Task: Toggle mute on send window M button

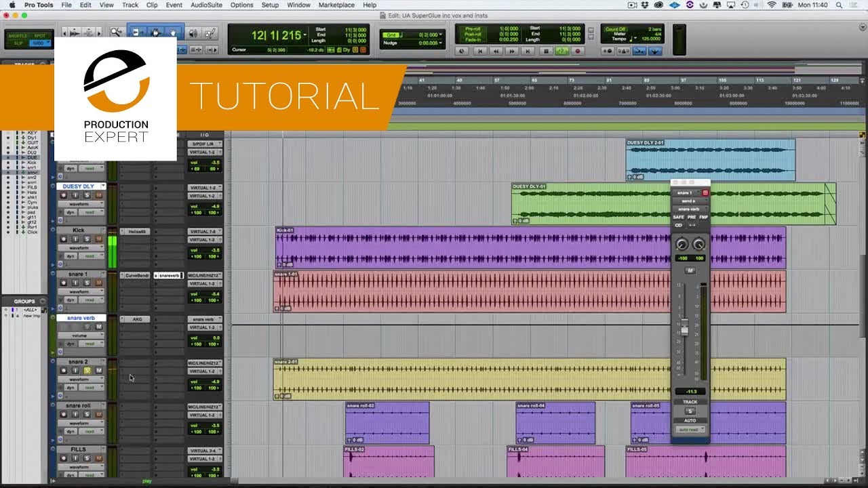Action: [690, 270]
